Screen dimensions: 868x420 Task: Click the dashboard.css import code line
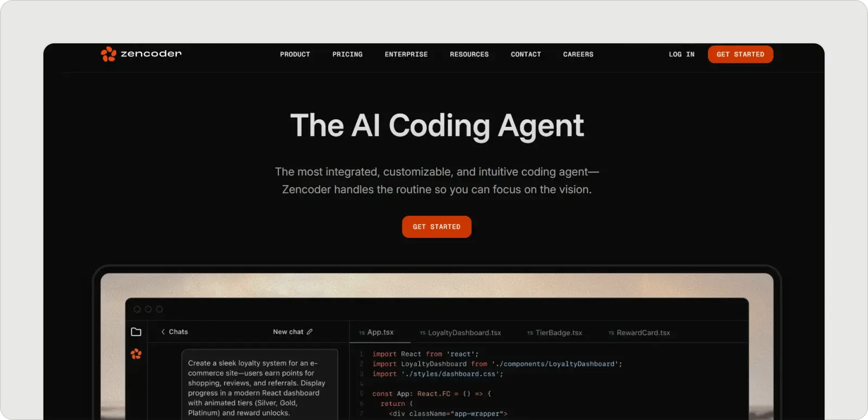(x=438, y=374)
